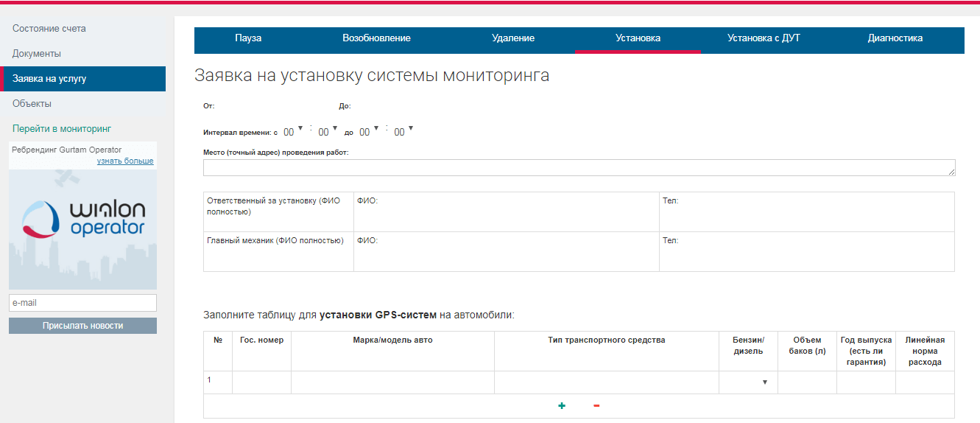Image resolution: width=980 pixels, height=423 pixels.
Task: Follow the Перейти в мониторинг link
Action: point(62,129)
